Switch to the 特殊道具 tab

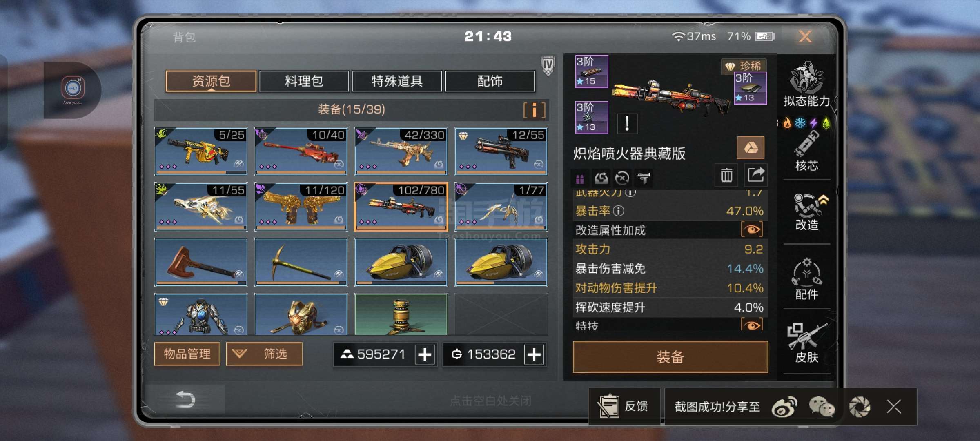[x=397, y=81]
